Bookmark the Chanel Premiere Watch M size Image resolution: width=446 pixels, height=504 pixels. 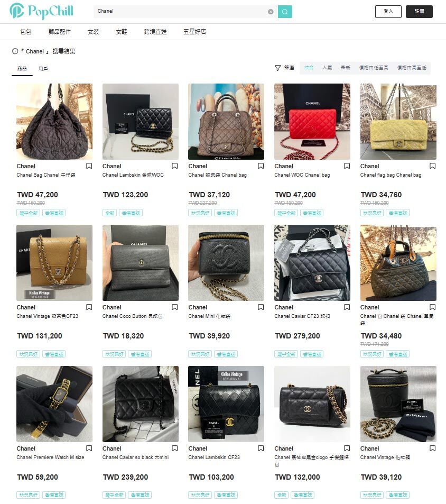coord(89,448)
